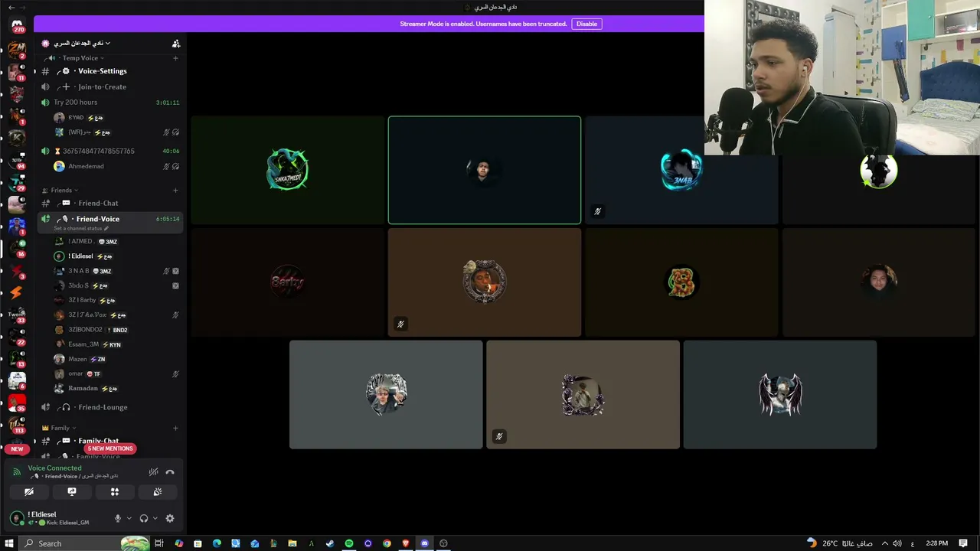Start an activity from voice panel
This screenshot has width=980, height=551.
[x=115, y=492]
